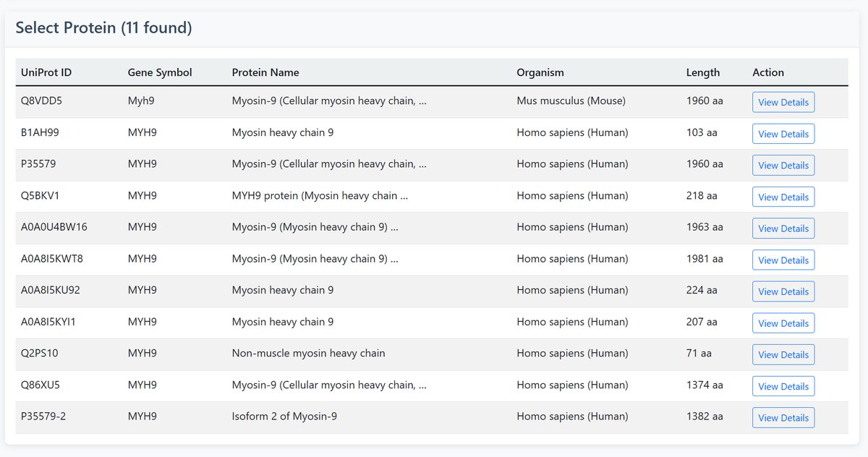Click the 1981 aa length cell
This screenshot has width=868, height=457.
point(705,259)
